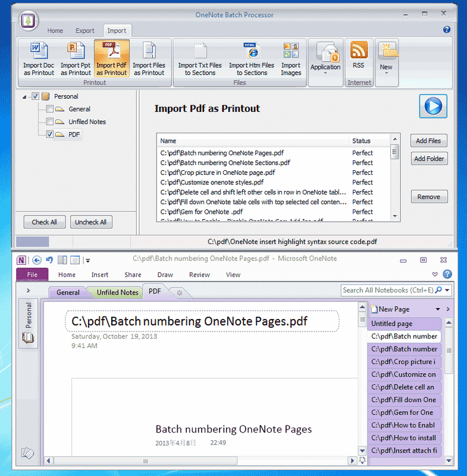Click the Unfiled Notes icon at sidebar bottom
Viewport: 467px width, 476px height.
pos(27,453)
